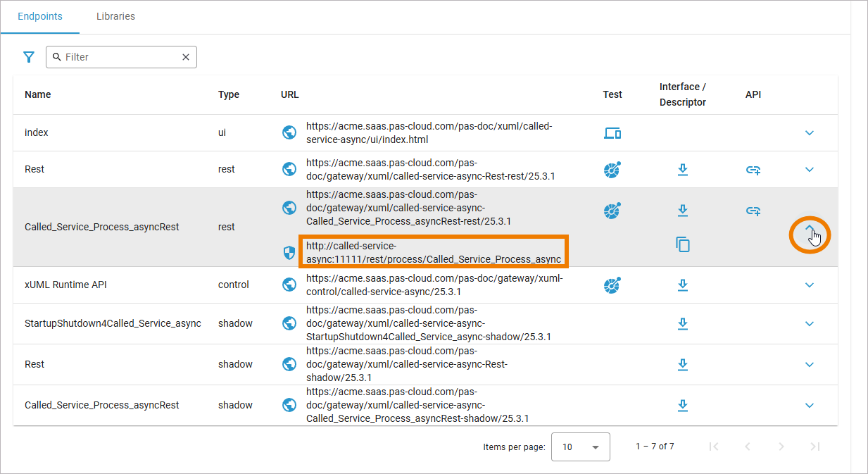Download descriptor for Rest rest endpoint
The image size is (868, 474).
click(x=682, y=170)
